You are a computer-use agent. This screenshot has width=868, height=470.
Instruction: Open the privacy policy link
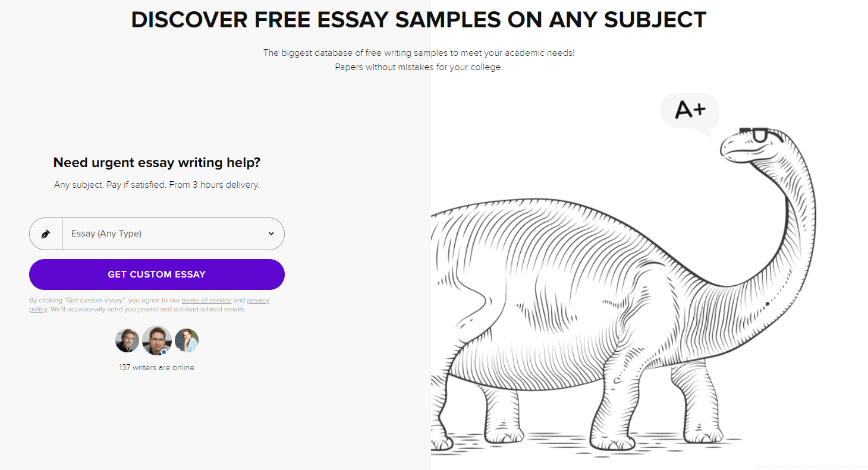point(258,301)
